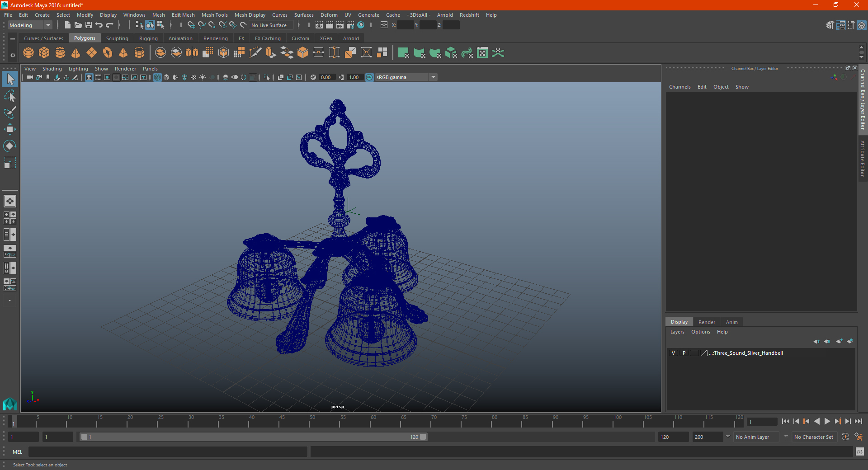Click the current frame field
Screen dimensions: 868x470
tap(762, 422)
